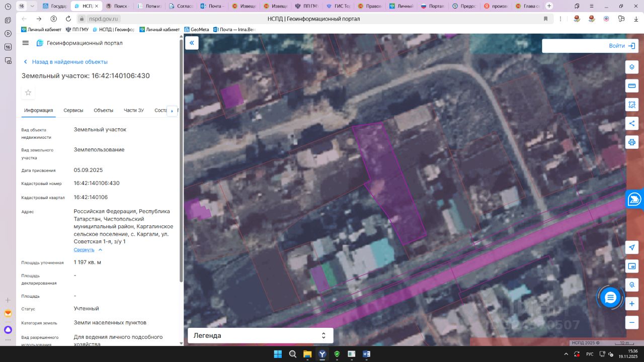Viewport: 644px width, 362px height.
Task: Open the blue chat support bubble
Action: coord(610,298)
